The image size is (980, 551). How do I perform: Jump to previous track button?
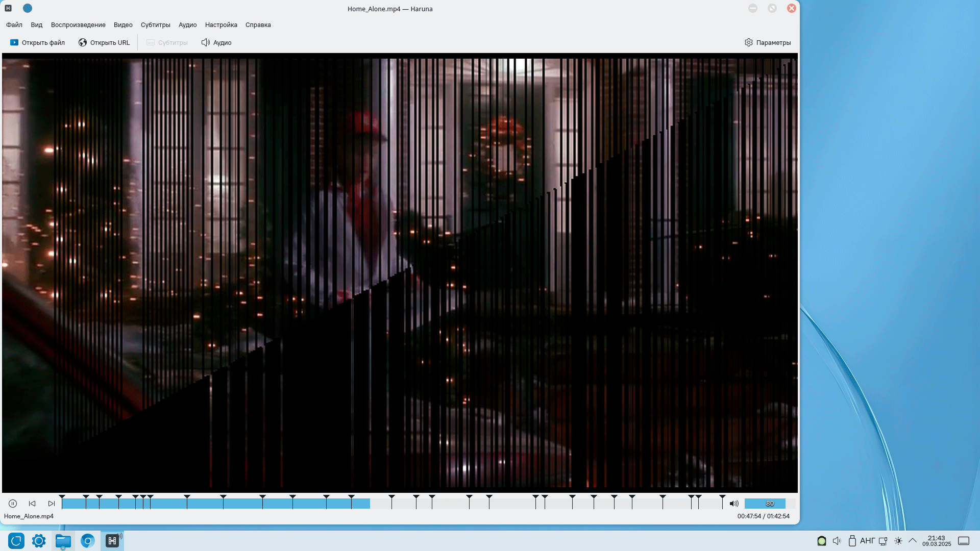[x=32, y=504]
